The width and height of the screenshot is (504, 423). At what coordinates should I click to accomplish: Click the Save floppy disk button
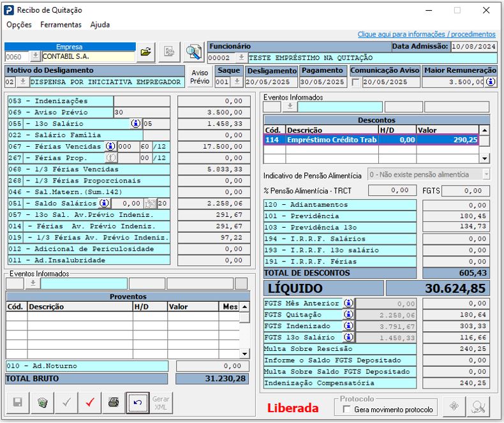[x=18, y=403]
